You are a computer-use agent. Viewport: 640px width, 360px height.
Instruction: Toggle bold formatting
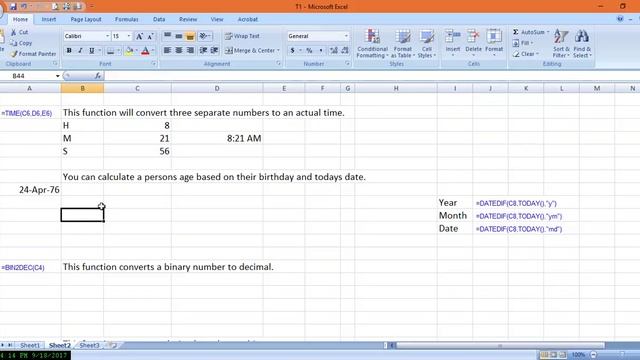pos(69,51)
